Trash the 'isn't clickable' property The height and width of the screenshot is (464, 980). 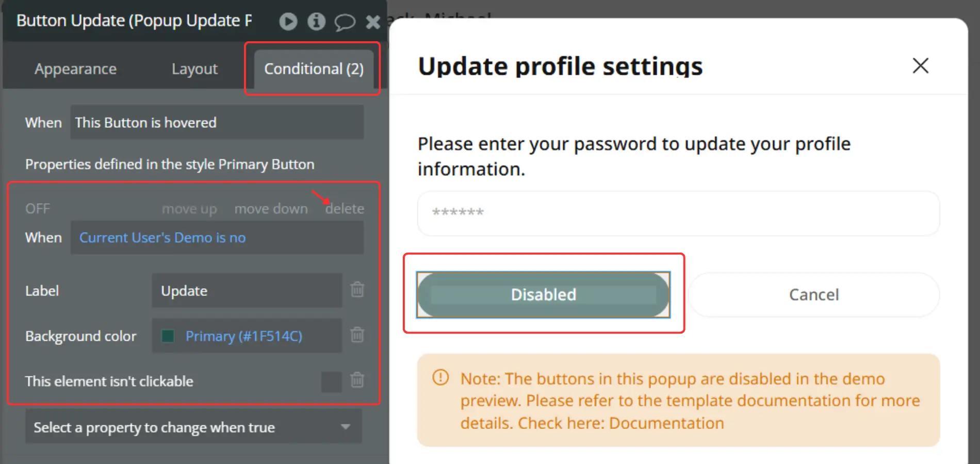357,380
